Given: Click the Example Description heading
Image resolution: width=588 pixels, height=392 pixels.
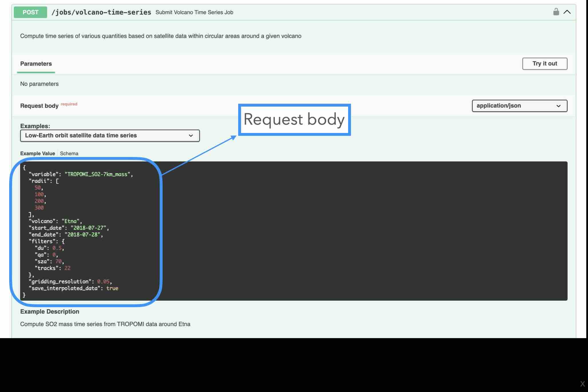Looking at the screenshot, I should point(50,311).
